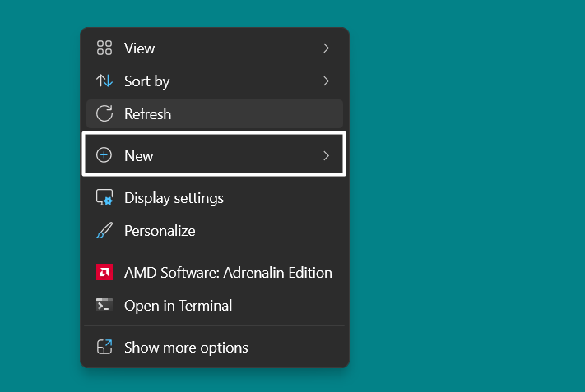
Task: Click the grid icon beside View
Action: (x=104, y=48)
